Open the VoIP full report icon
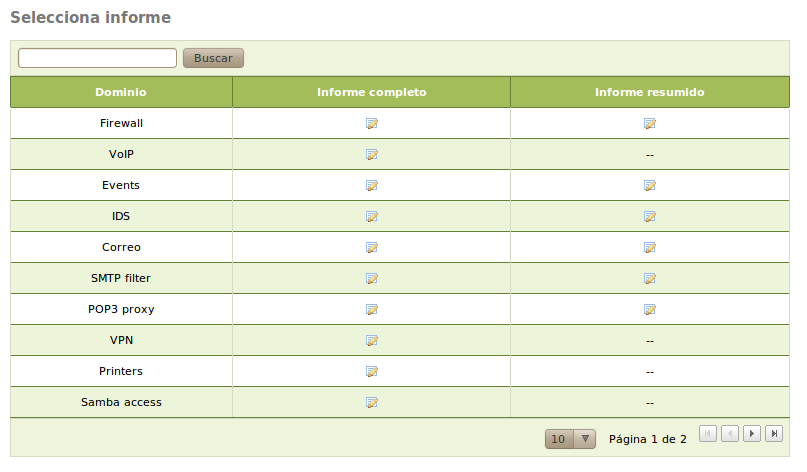Viewport: 807px width, 472px height. coord(371,155)
